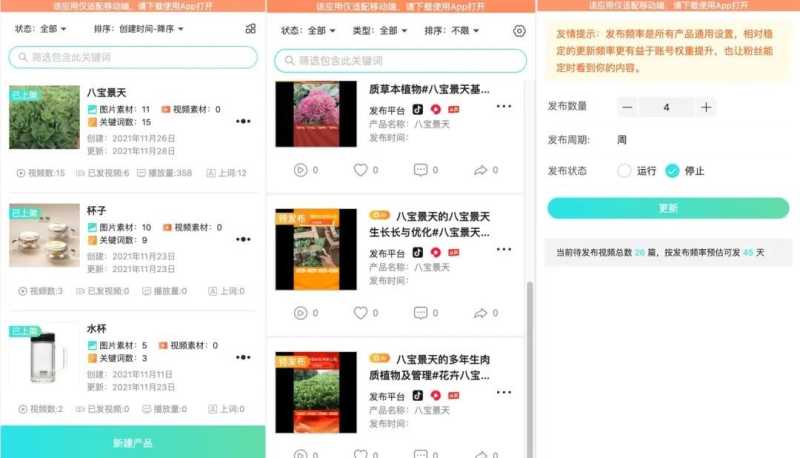
Task: Click 关键词数: 15 on 八宝景天 product
Action: point(119,122)
